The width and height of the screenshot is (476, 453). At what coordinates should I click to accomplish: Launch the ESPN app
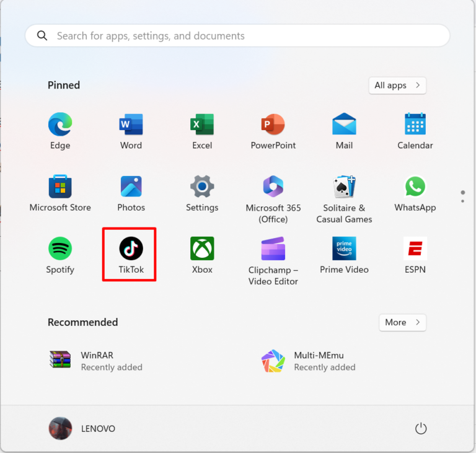415,255
